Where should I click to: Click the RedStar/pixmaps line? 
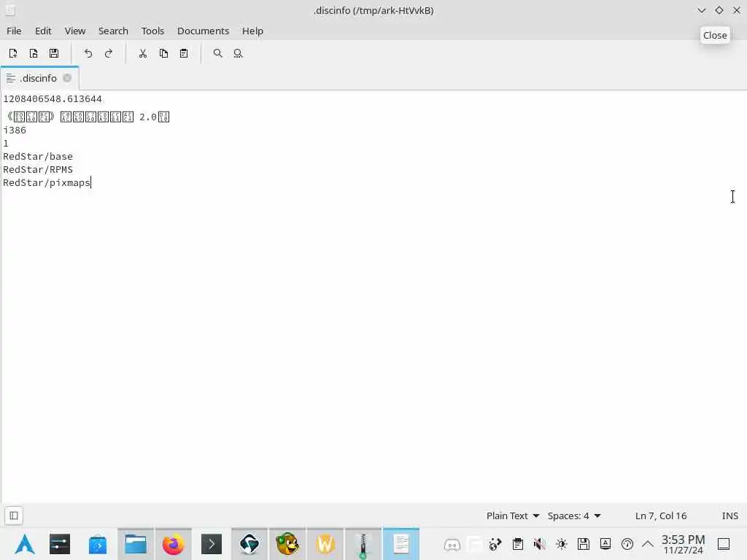click(x=47, y=182)
